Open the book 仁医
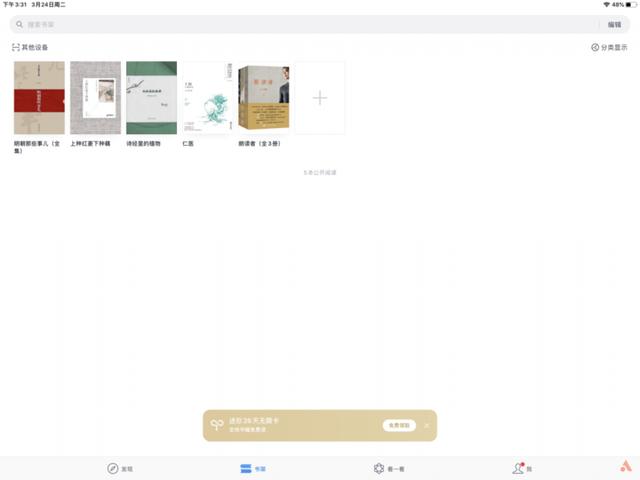The width and height of the screenshot is (640, 480). [207, 98]
